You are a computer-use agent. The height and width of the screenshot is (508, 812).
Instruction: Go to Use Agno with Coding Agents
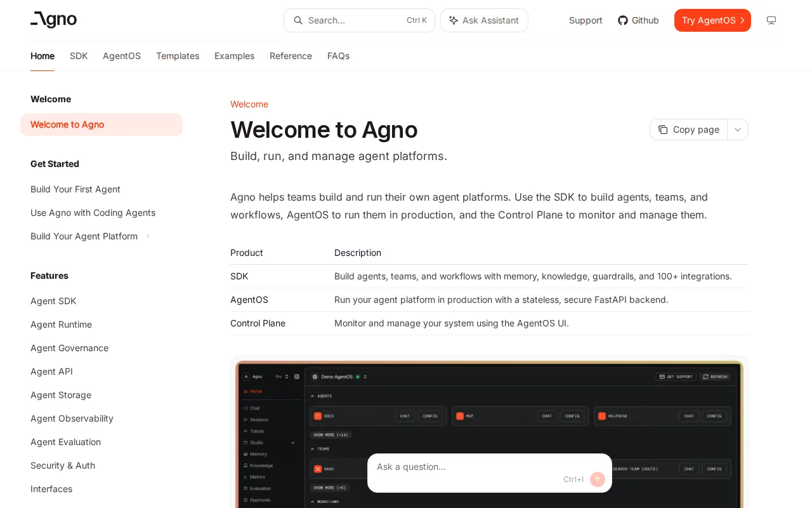click(x=93, y=213)
